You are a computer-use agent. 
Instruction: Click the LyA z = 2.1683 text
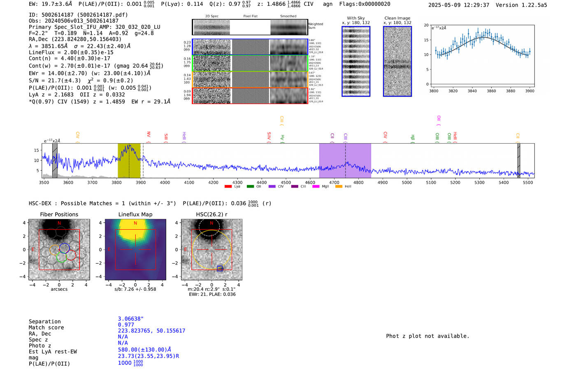(51, 95)
